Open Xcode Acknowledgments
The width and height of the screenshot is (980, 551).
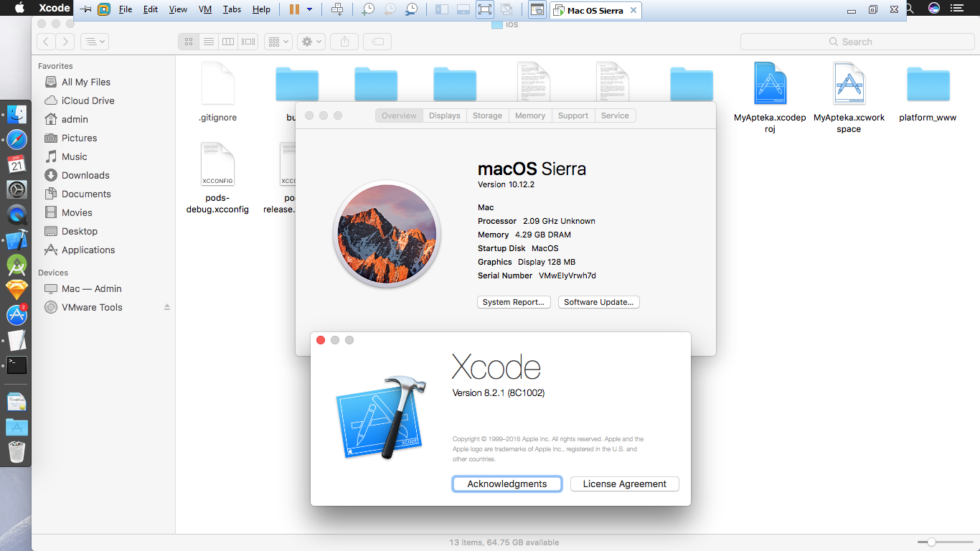click(507, 484)
